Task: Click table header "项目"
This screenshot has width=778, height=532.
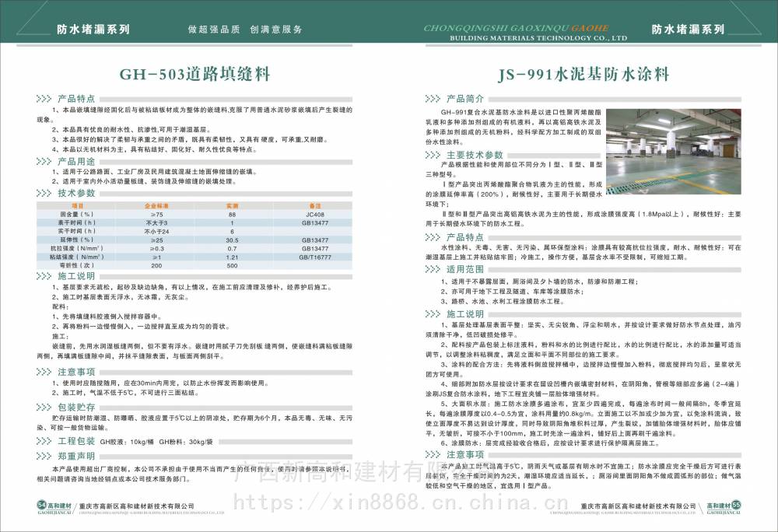Action: point(77,206)
